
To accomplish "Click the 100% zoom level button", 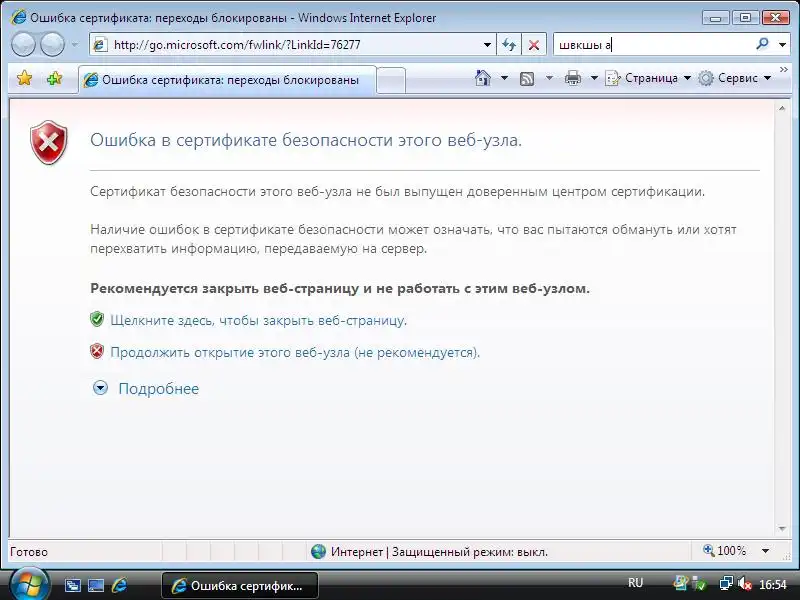I will pos(724,551).
